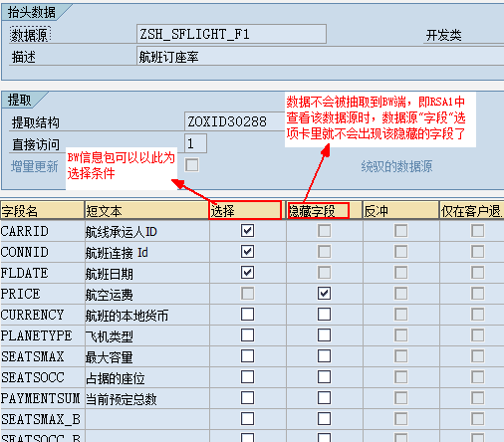Click short text 飞机类型

point(110,336)
